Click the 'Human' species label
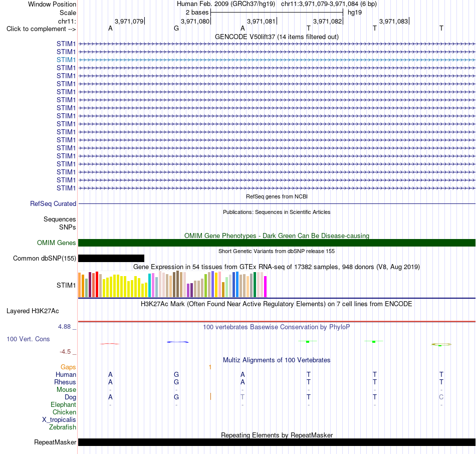Image resolution: width=476 pixels, height=454 pixels. (66, 375)
